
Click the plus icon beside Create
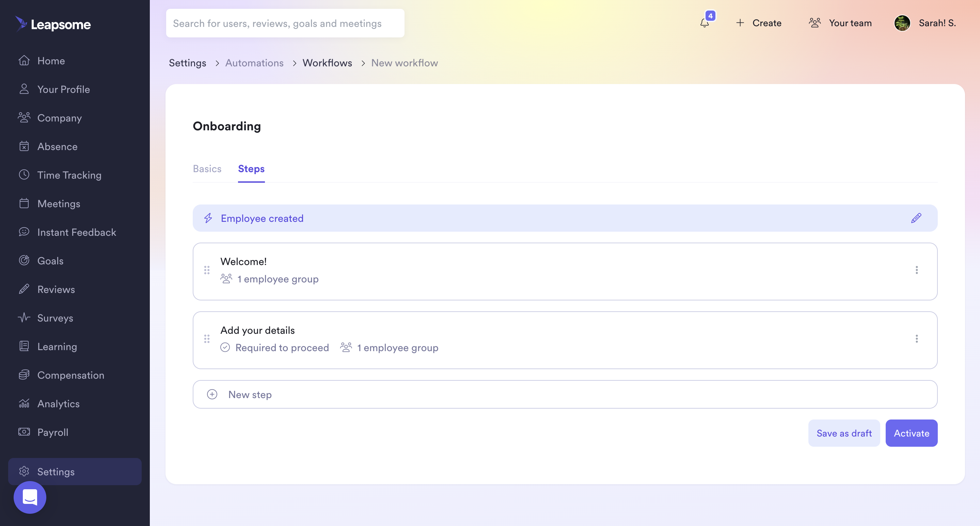[740, 23]
